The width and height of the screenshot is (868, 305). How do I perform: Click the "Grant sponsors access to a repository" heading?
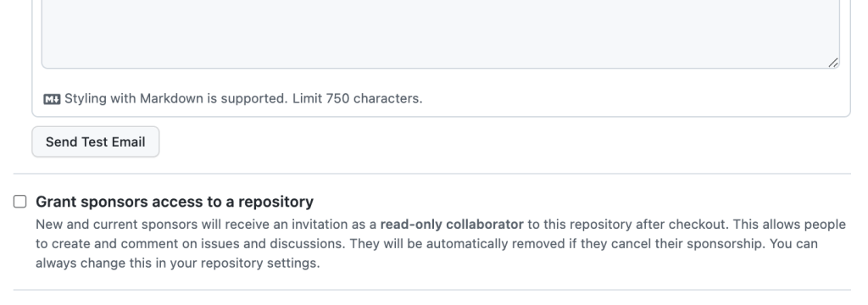[x=175, y=202]
